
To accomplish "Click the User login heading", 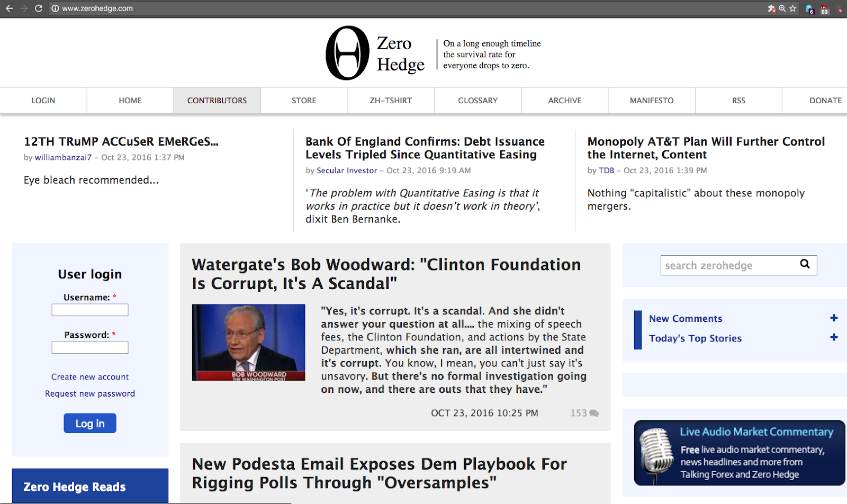I will [90, 274].
